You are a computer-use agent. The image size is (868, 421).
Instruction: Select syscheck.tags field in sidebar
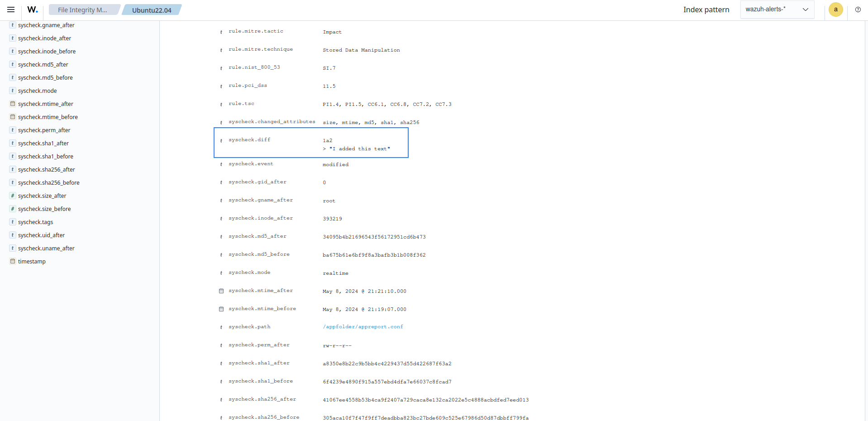click(35, 222)
